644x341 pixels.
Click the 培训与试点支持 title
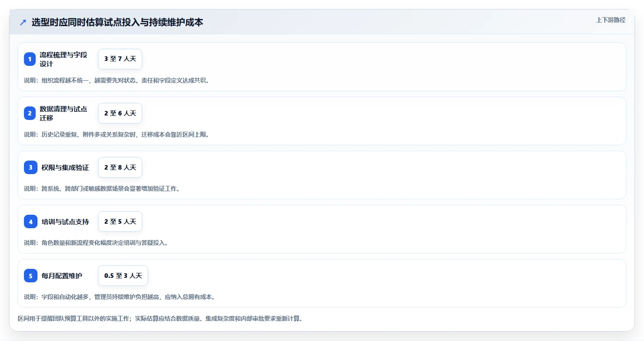point(65,221)
